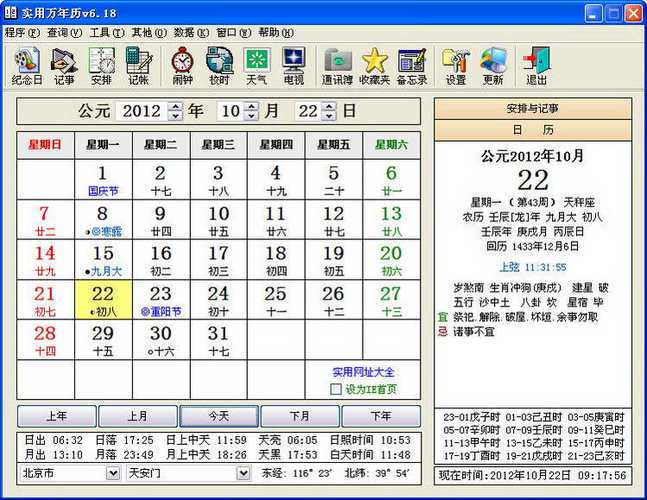Click the 今天 today button
This screenshot has width=647, height=500.
pyautogui.click(x=219, y=416)
